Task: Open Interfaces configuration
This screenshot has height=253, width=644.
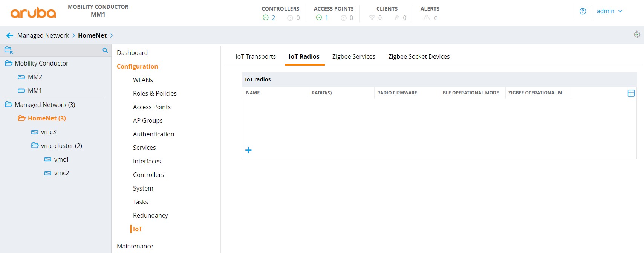Action: point(147,161)
